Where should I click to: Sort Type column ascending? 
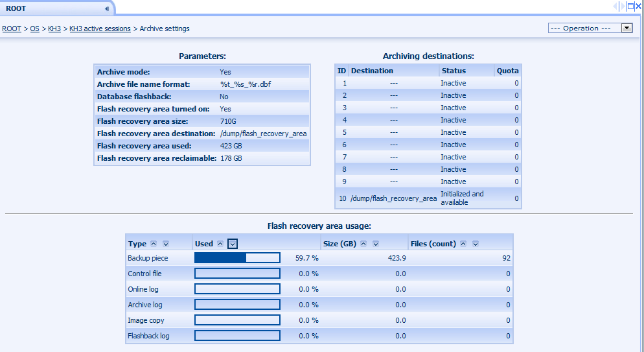click(x=154, y=244)
